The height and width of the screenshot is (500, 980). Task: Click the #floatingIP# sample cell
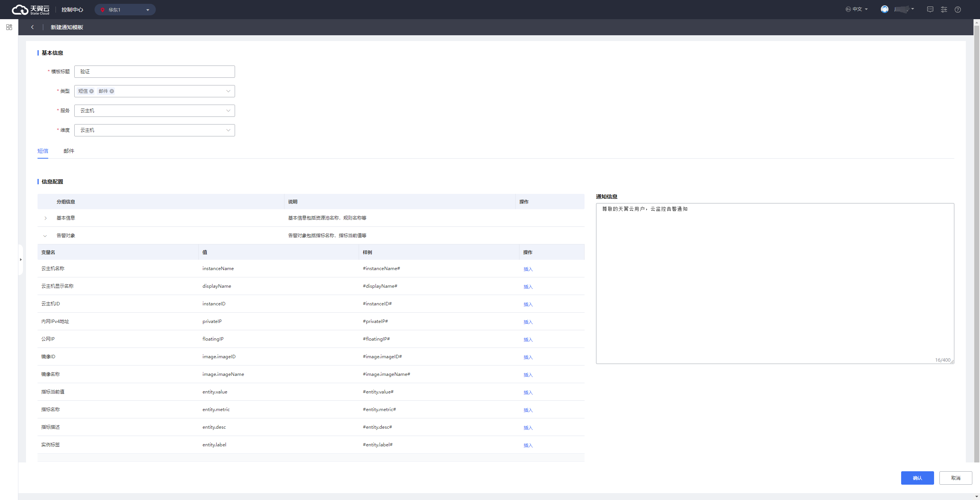376,339
